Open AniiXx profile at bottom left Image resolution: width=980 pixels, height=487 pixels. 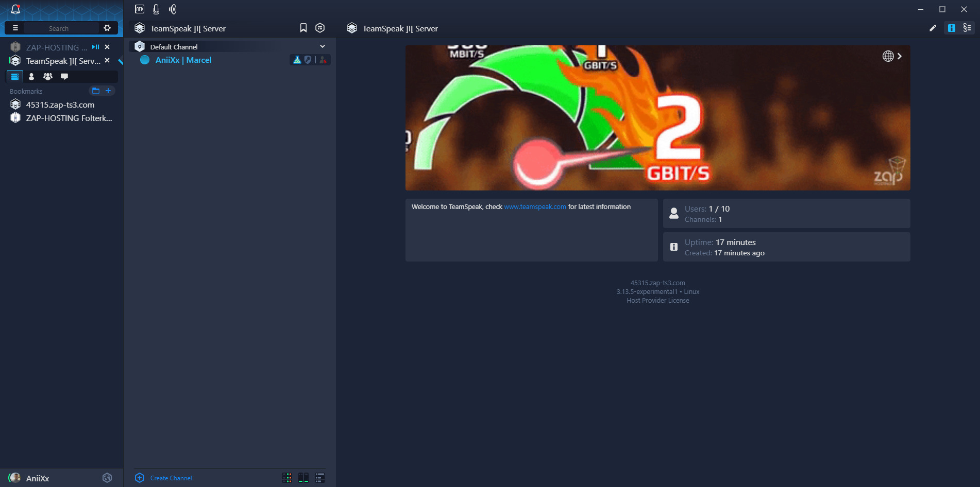29,478
